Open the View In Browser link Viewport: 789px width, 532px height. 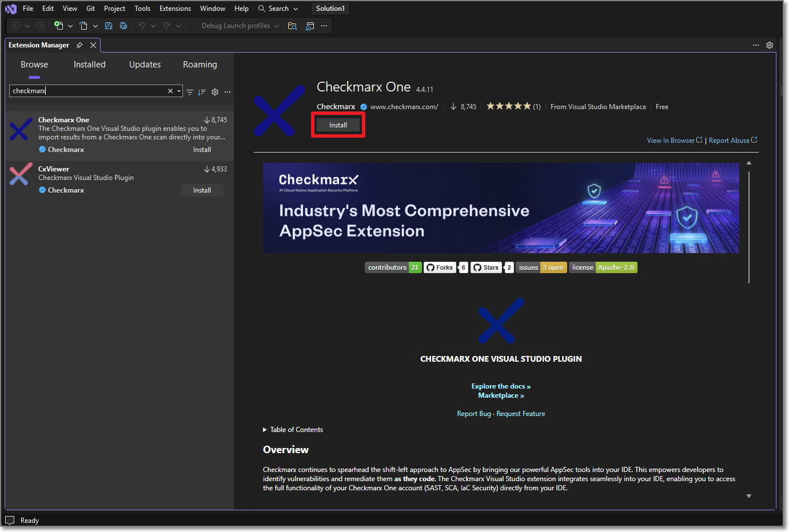tap(674, 141)
